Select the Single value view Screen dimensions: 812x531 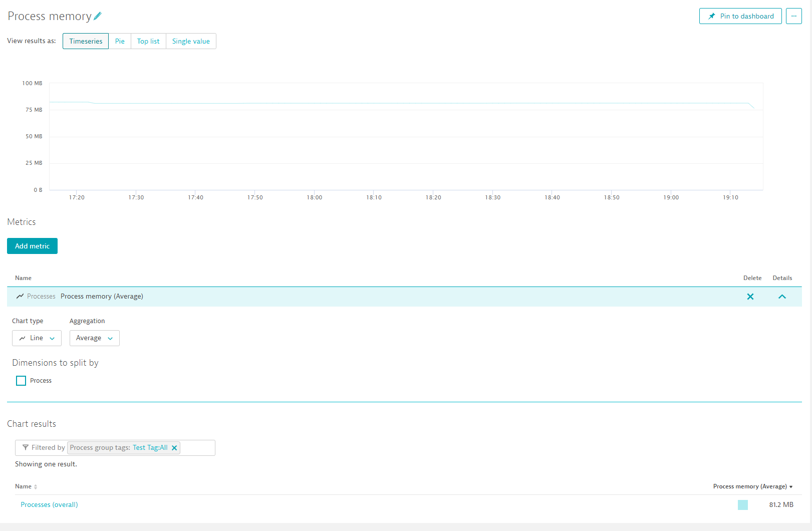pyautogui.click(x=191, y=41)
